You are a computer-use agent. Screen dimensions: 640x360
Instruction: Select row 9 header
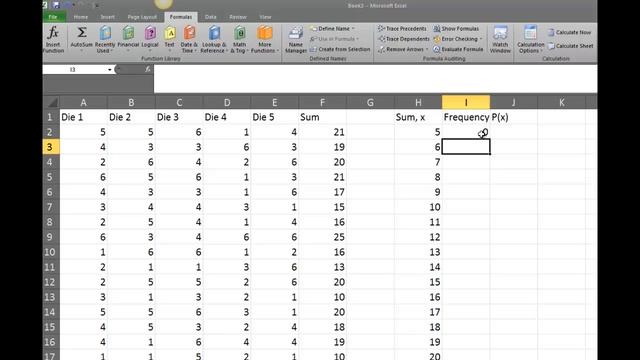click(51, 237)
